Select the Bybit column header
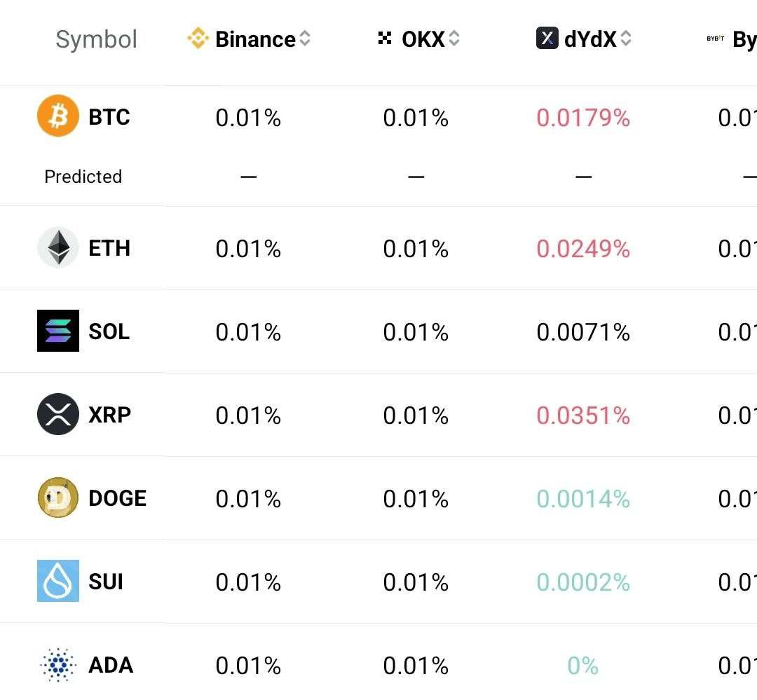The width and height of the screenshot is (757, 700). pyautogui.click(x=731, y=39)
